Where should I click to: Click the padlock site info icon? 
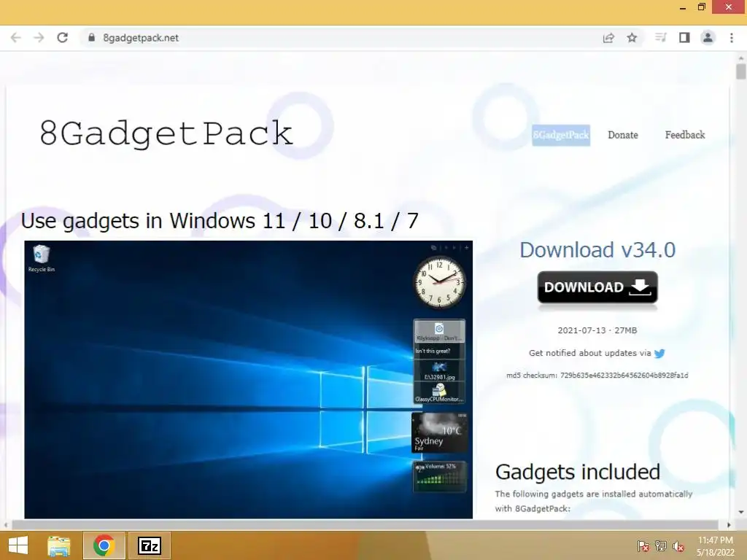coord(91,38)
